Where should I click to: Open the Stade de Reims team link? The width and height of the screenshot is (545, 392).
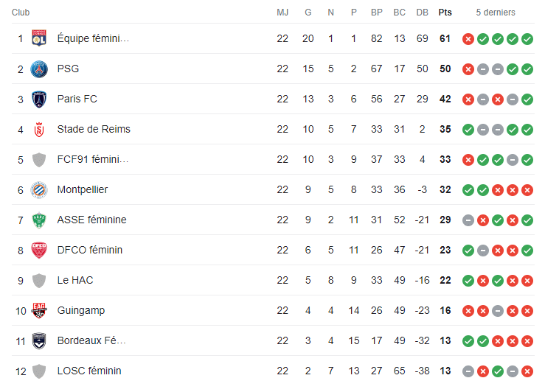pos(94,129)
